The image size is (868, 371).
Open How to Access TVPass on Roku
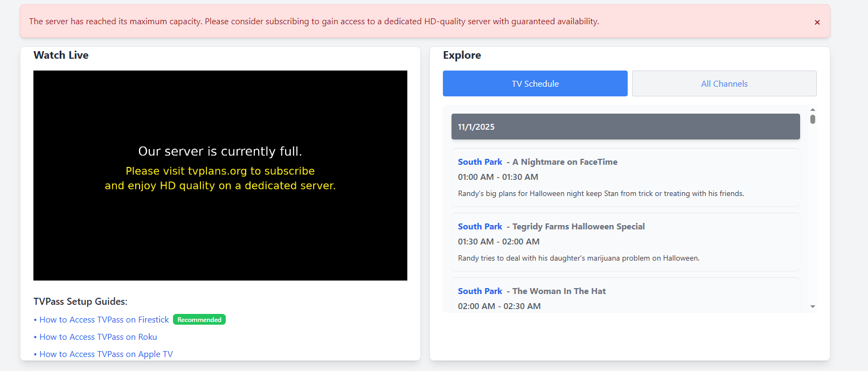(98, 337)
